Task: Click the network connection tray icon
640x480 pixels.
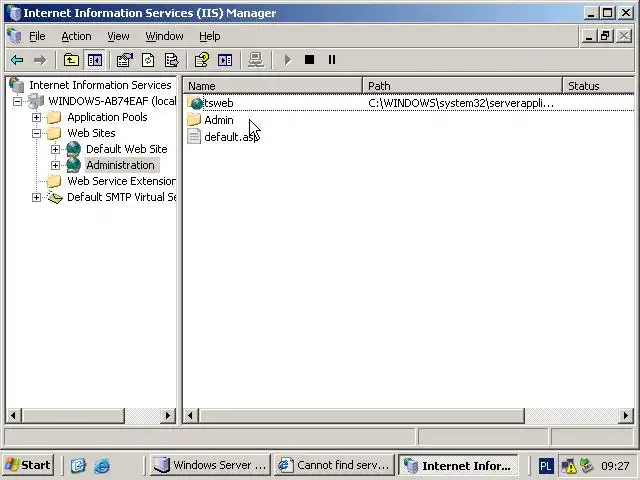Action: (586, 465)
